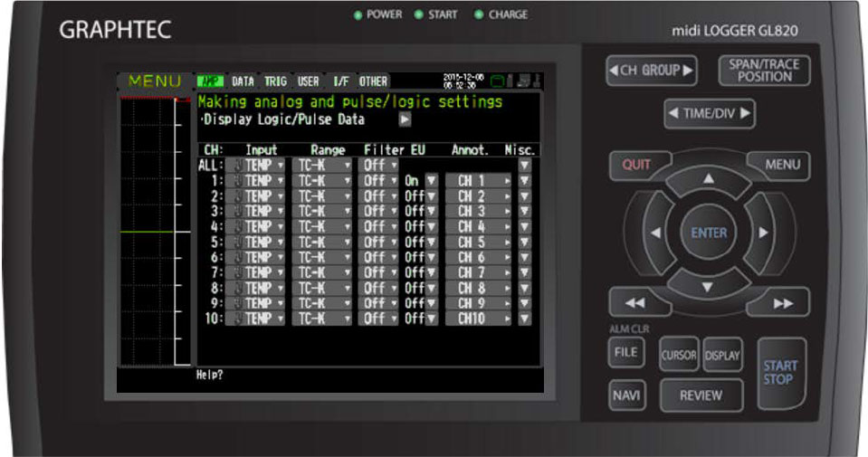Edit the CH 1 annotation field
This screenshot has height=457, width=868.
coord(478,180)
